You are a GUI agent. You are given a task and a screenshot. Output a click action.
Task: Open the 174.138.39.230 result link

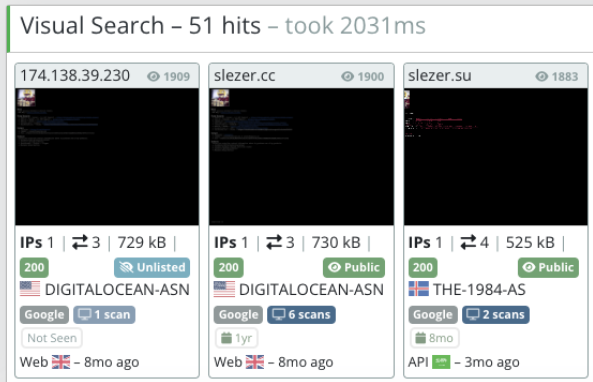tap(75, 75)
